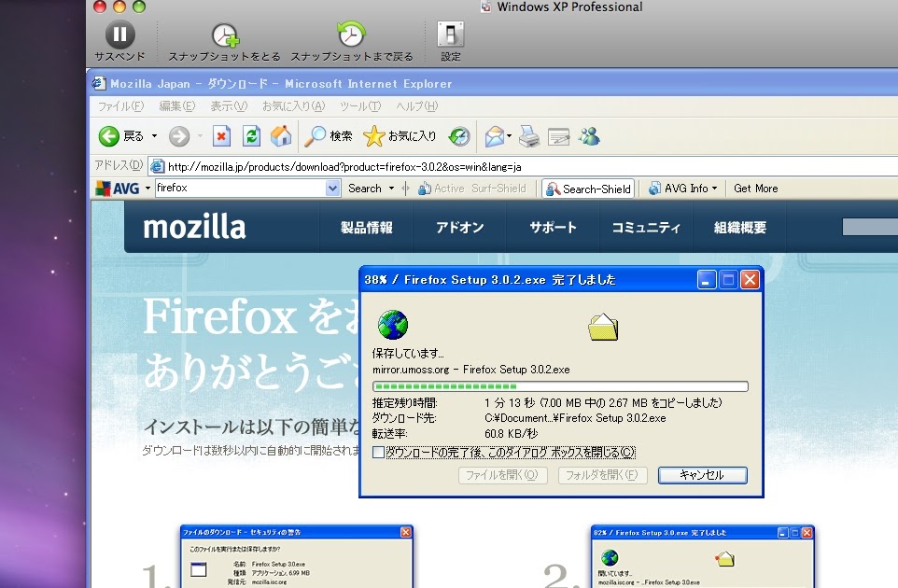The width and height of the screenshot is (898, 588).
Task: Click the mozilla site search field
Action: coord(870,227)
